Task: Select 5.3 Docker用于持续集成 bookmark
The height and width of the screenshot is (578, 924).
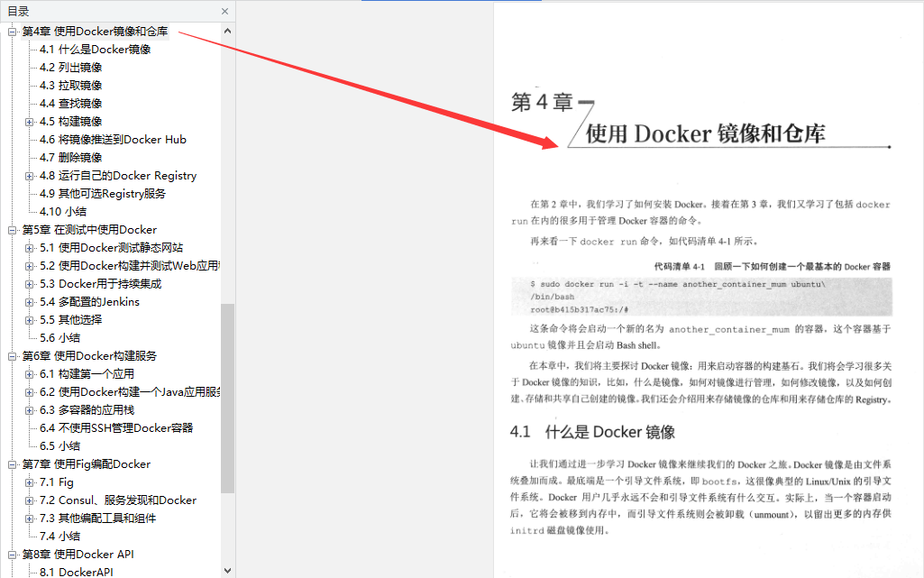Action: pos(100,284)
